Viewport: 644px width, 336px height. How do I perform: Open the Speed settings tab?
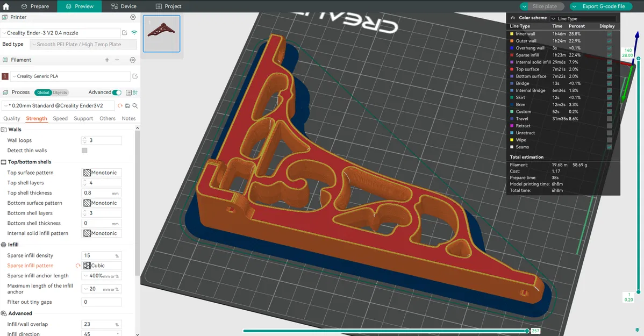(60, 118)
